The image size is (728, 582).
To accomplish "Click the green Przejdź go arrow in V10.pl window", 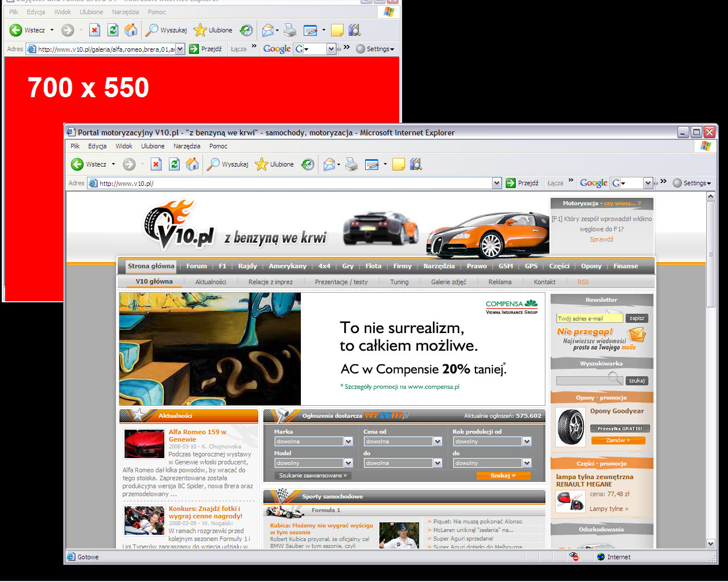I will 511,183.
